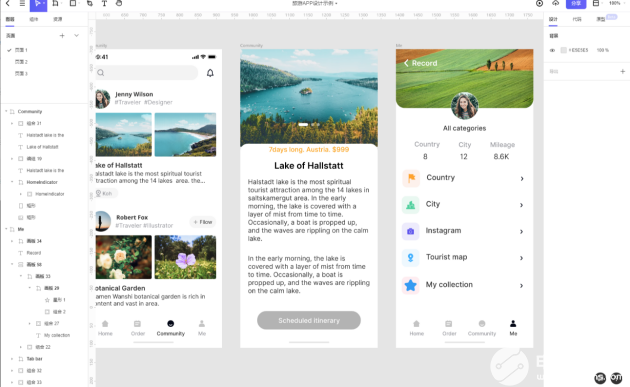Collapse the pages list chevron
The image size is (630, 387).
(76, 36)
